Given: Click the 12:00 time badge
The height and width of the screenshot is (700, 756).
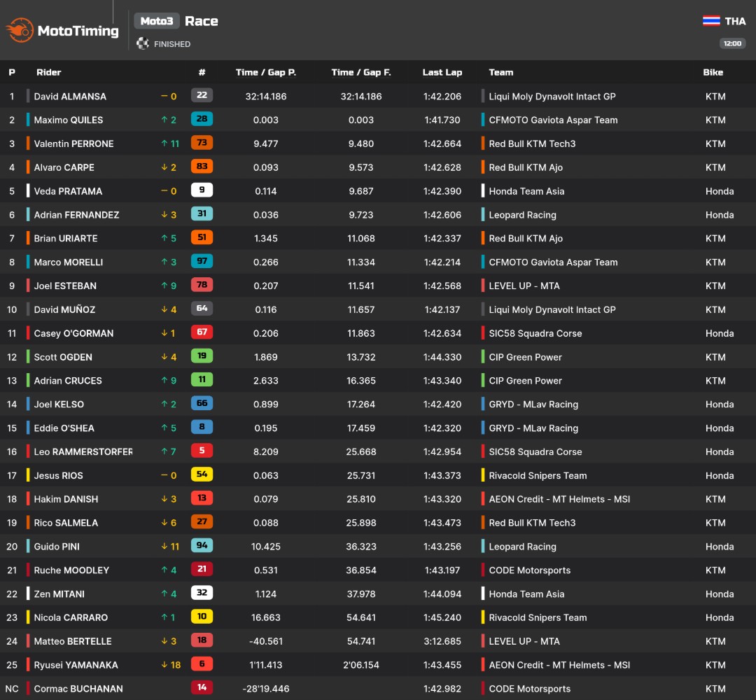Looking at the screenshot, I should click(732, 43).
